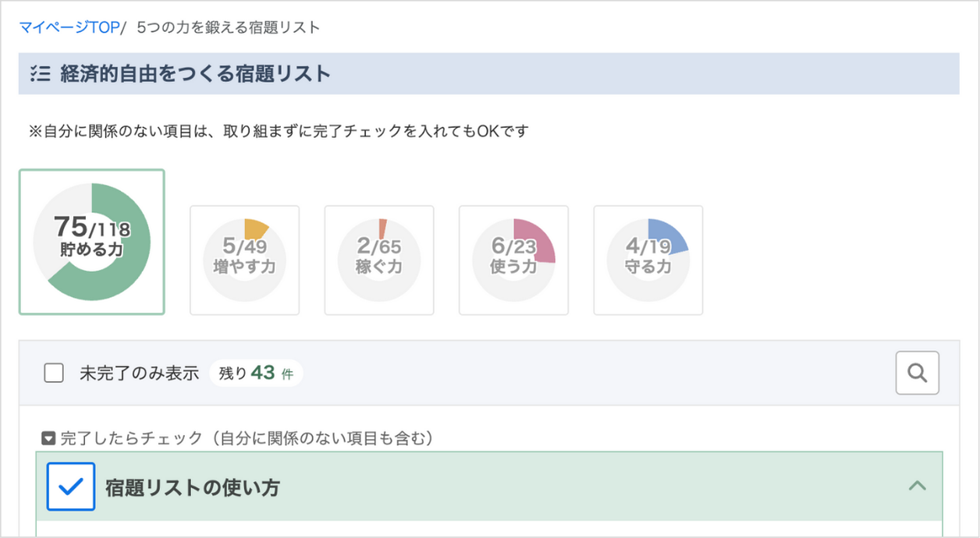Click the 43 count number
This screenshot has height=538, width=980.
click(263, 373)
